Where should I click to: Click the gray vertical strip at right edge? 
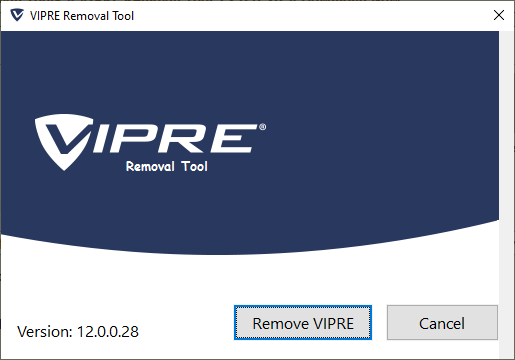[506, 195]
